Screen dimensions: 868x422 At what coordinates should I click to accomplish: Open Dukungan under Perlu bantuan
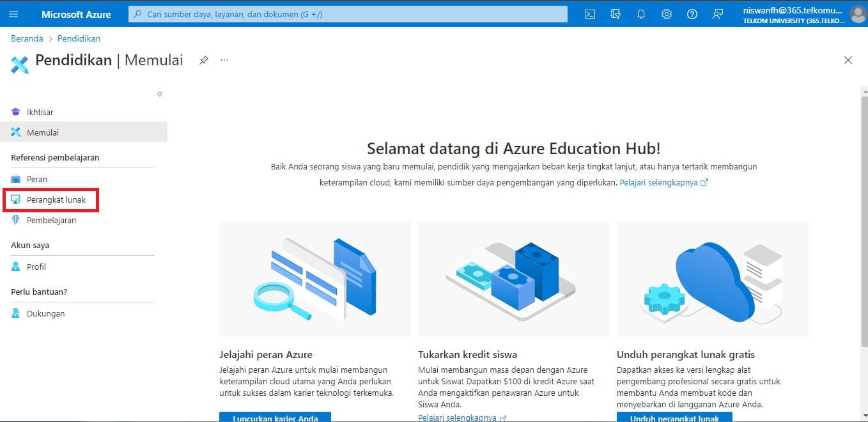[x=84, y=313]
